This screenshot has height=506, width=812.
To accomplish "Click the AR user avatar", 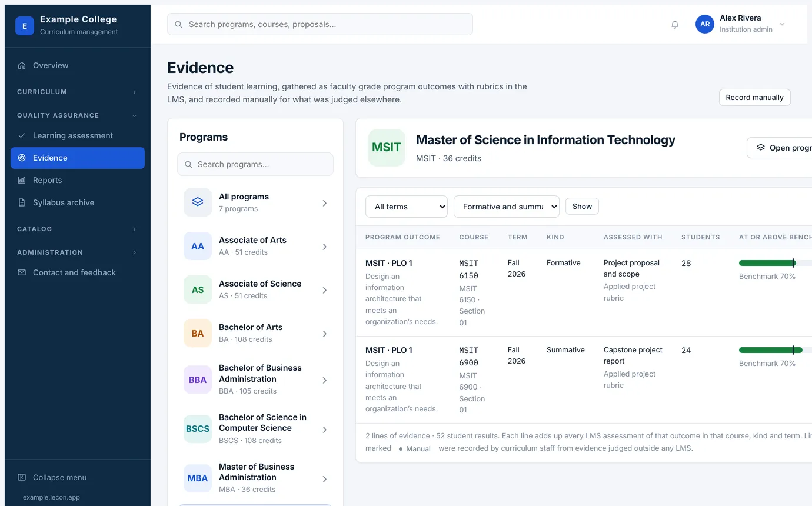I will [x=705, y=24].
